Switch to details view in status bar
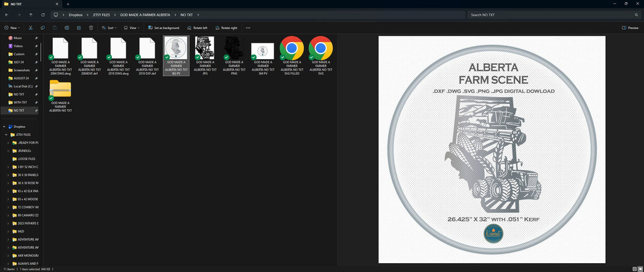 pyautogui.click(x=634, y=269)
